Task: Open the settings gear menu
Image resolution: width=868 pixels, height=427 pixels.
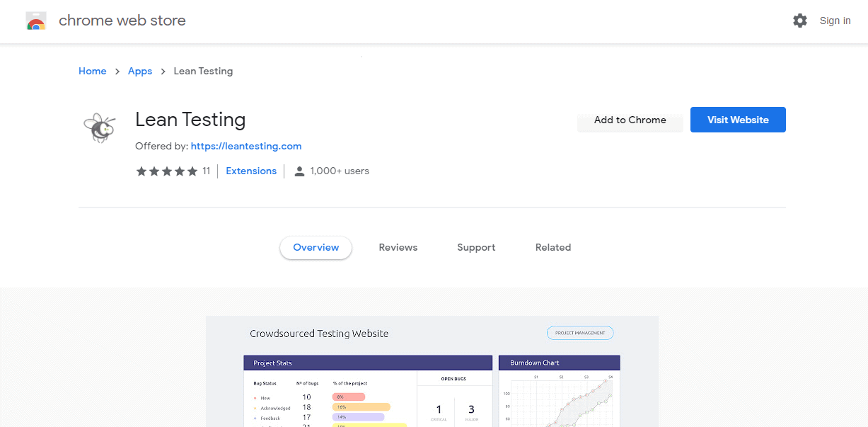Action: [x=800, y=21]
